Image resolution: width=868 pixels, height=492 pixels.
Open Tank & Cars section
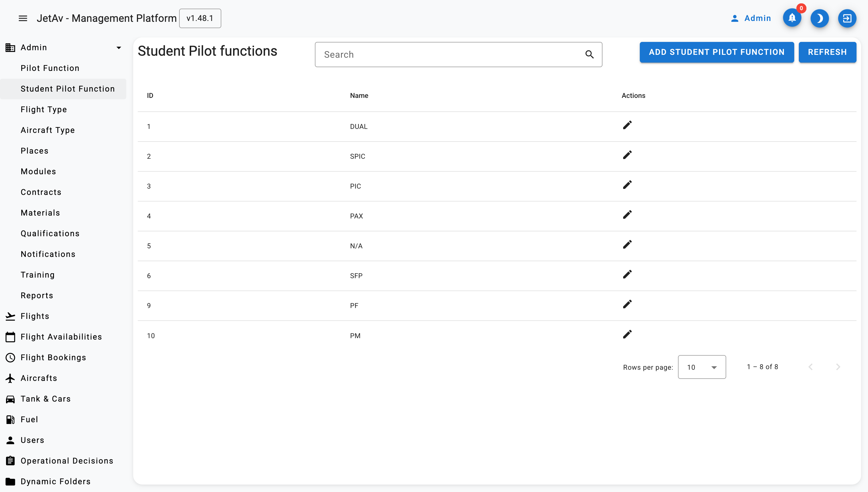(x=46, y=399)
